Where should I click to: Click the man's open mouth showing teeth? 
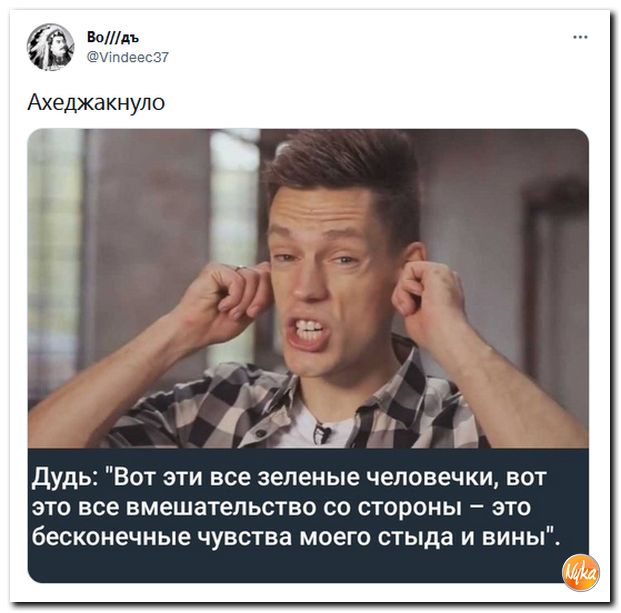coord(308,333)
